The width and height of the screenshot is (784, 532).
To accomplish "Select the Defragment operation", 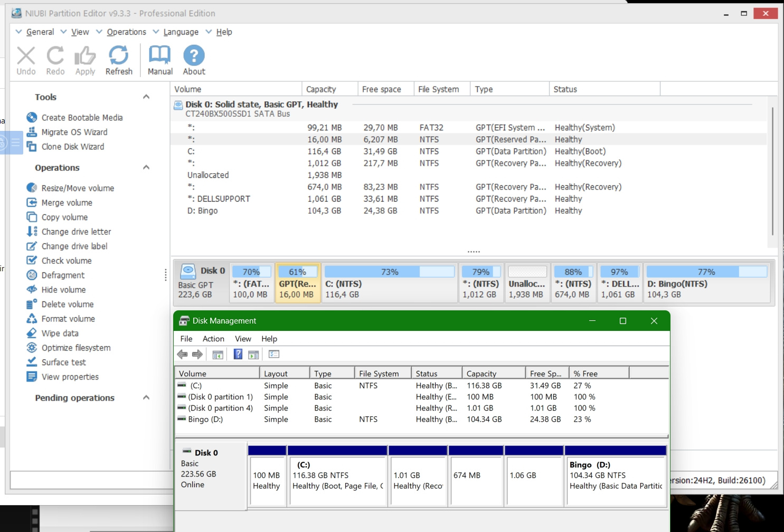I will 63,275.
